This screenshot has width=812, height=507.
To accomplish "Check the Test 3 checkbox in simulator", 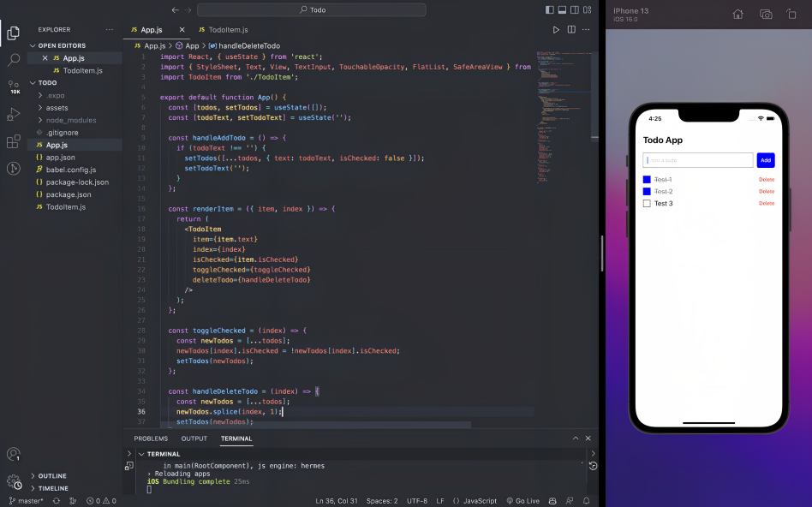I will coord(647,204).
